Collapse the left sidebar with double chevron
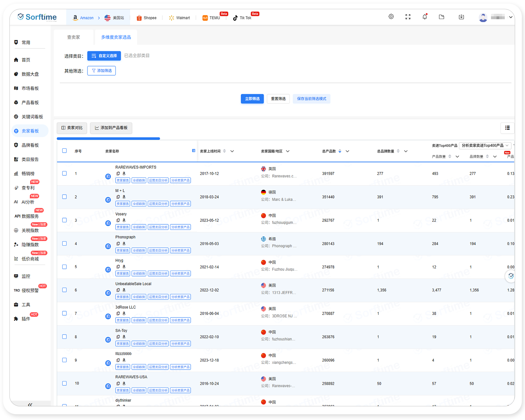 [x=30, y=405]
